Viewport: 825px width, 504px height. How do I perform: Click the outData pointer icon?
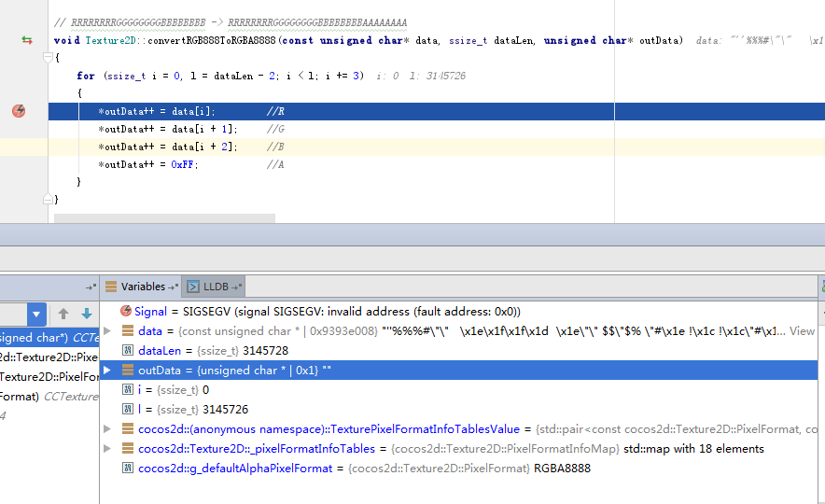pyautogui.click(x=127, y=370)
